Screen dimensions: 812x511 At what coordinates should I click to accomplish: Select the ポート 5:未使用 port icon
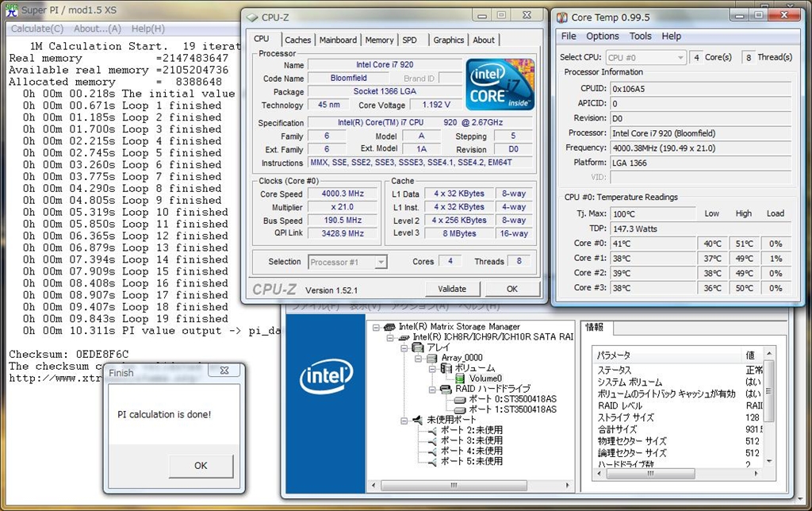432,461
